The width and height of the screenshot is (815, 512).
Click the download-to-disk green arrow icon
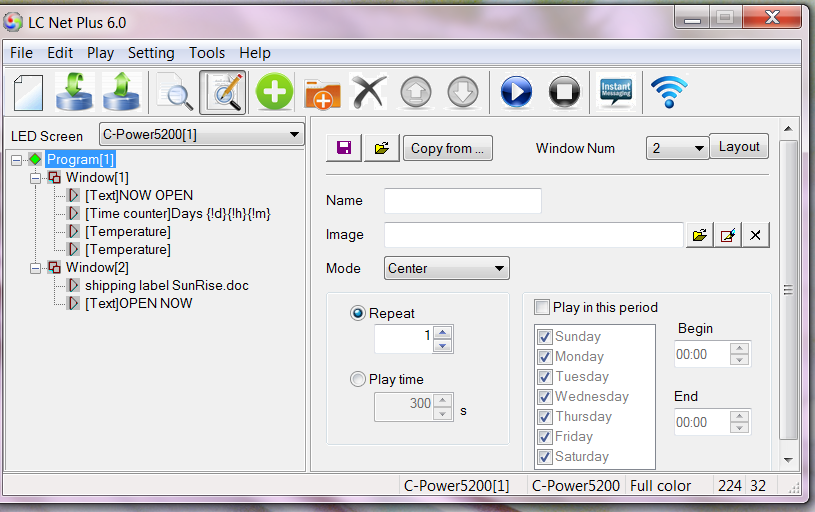tap(74, 92)
